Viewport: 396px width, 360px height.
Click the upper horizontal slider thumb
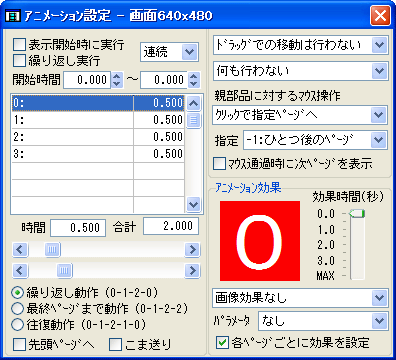(53, 249)
